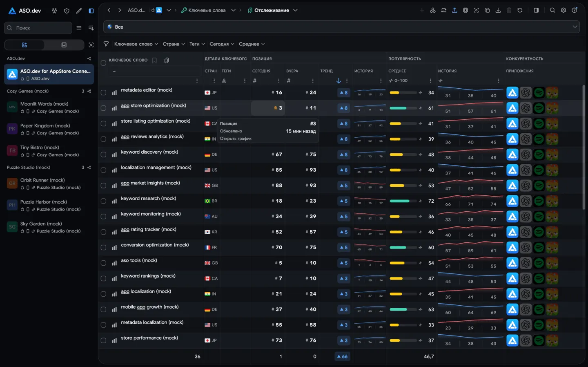Screen dimensions: 588x367
Task: Click the duplicate (copy) icon in toolbar
Action: point(487,10)
